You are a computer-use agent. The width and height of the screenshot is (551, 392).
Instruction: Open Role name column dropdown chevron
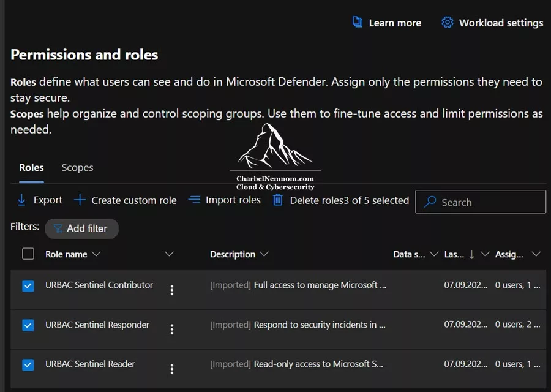[x=96, y=254]
